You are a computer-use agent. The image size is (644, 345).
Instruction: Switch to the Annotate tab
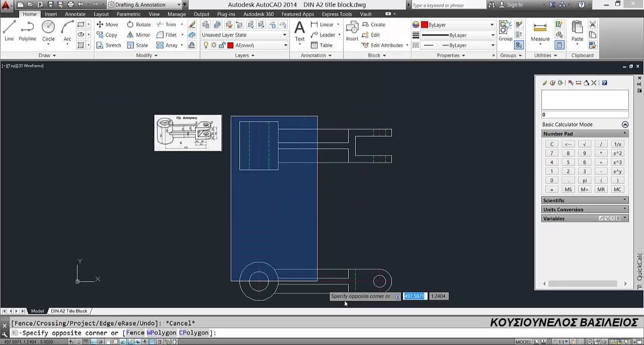pyautogui.click(x=75, y=14)
